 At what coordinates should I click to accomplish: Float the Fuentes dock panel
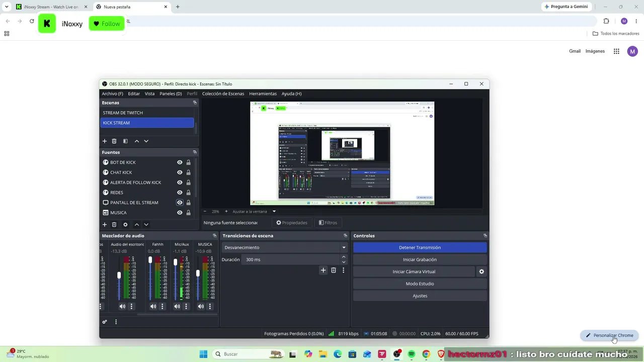pyautogui.click(x=195, y=152)
